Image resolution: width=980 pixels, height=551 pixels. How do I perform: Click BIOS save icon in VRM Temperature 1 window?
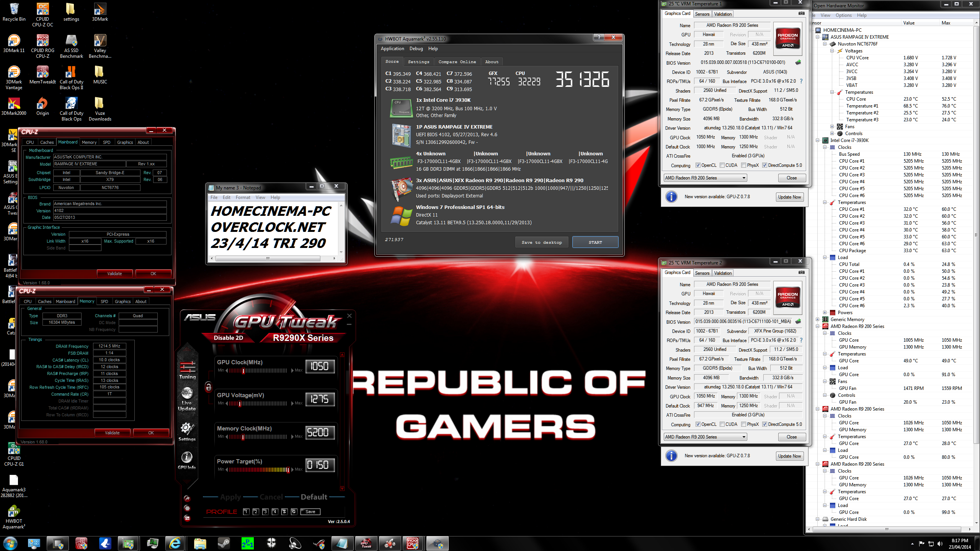point(799,62)
